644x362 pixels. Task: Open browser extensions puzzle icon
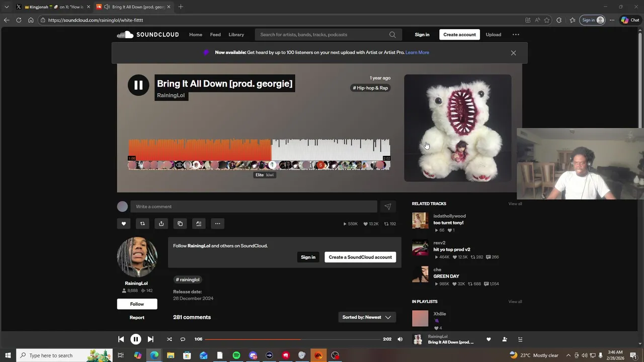tap(559, 20)
